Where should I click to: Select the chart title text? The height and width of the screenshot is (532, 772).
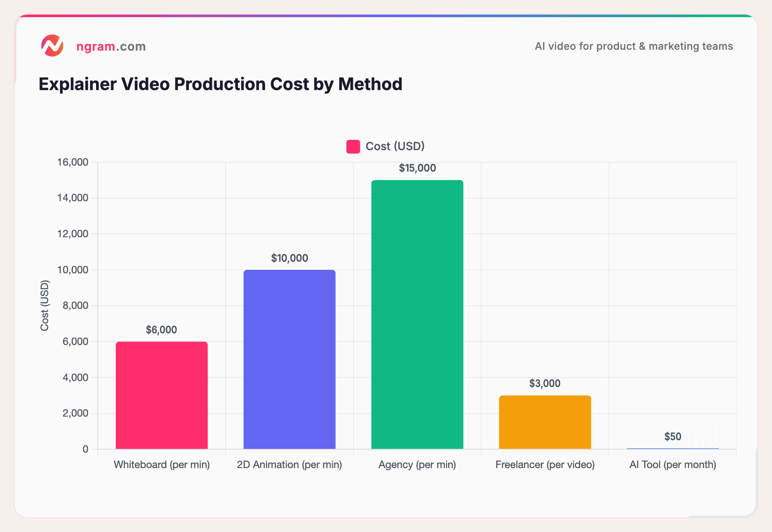pos(220,84)
